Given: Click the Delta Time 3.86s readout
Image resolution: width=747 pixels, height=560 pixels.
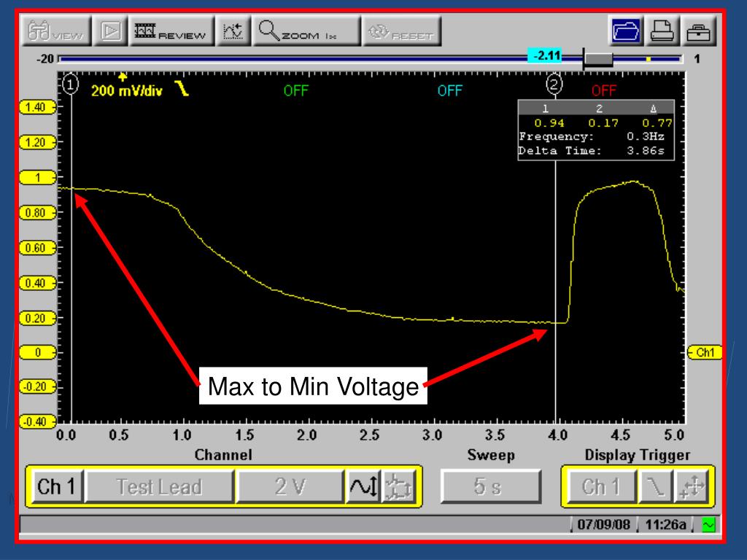Looking at the screenshot, I should click(591, 151).
